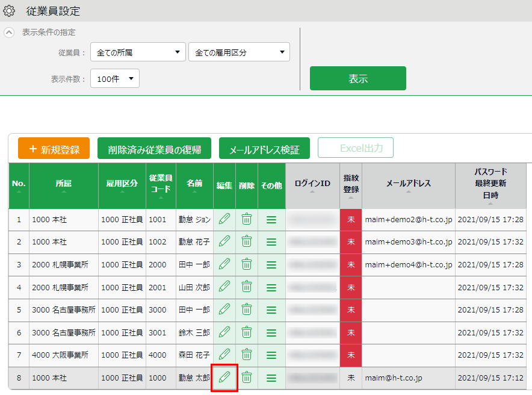Click red 未 fingerprint cell for employee 1001
532x395 pixels.
[x=351, y=220]
